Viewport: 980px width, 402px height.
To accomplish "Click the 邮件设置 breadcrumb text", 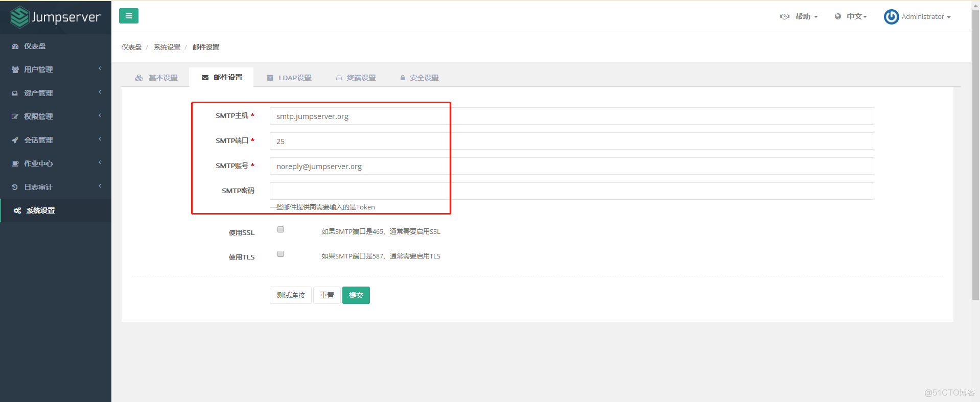I will coord(206,47).
